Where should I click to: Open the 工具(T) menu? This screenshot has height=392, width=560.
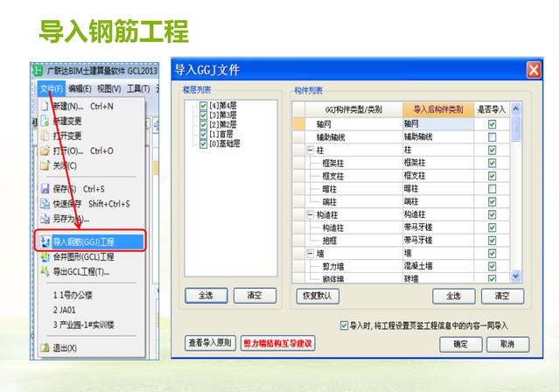[138, 88]
